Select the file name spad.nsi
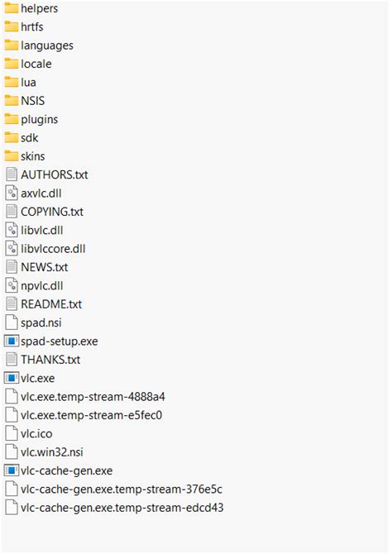 (41, 322)
